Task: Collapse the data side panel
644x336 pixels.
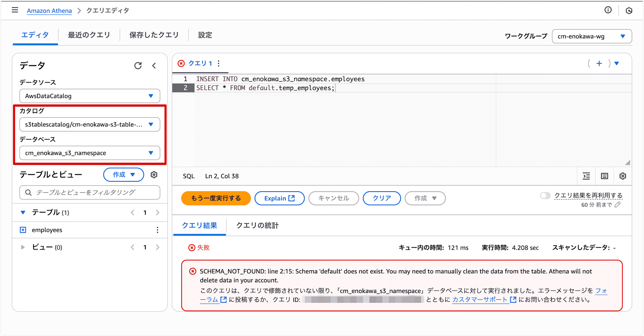Action: 154,66
